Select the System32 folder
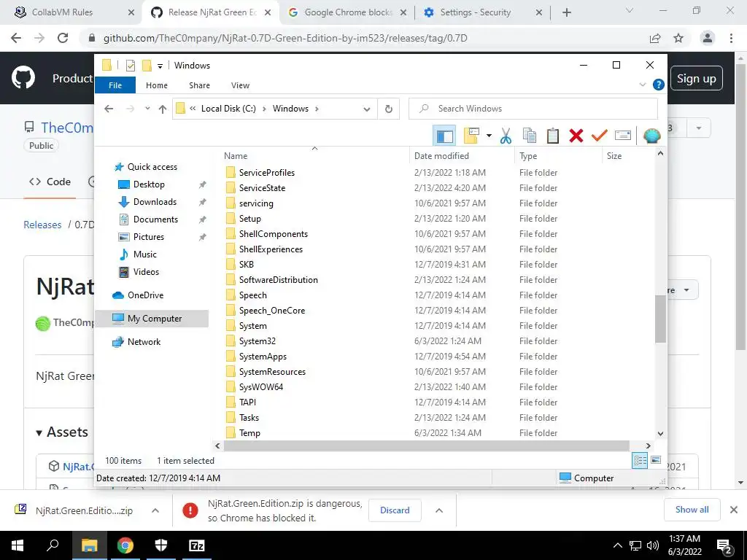The width and height of the screenshot is (747, 560). click(258, 341)
